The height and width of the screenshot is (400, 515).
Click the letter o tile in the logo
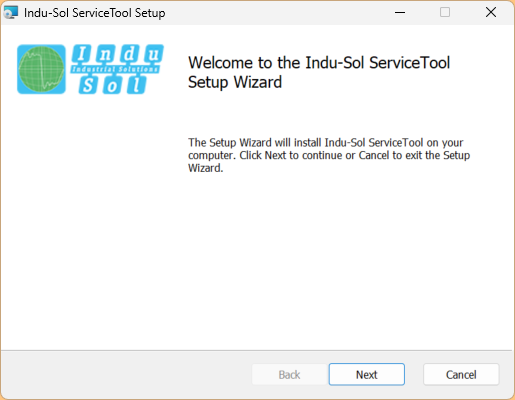tap(112, 85)
